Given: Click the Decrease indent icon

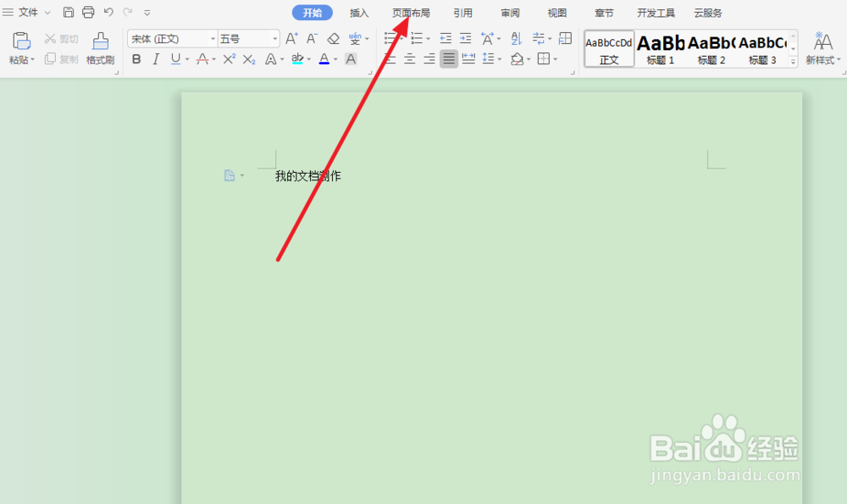Looking at the screenshot, I should click(x=446, y=38).
